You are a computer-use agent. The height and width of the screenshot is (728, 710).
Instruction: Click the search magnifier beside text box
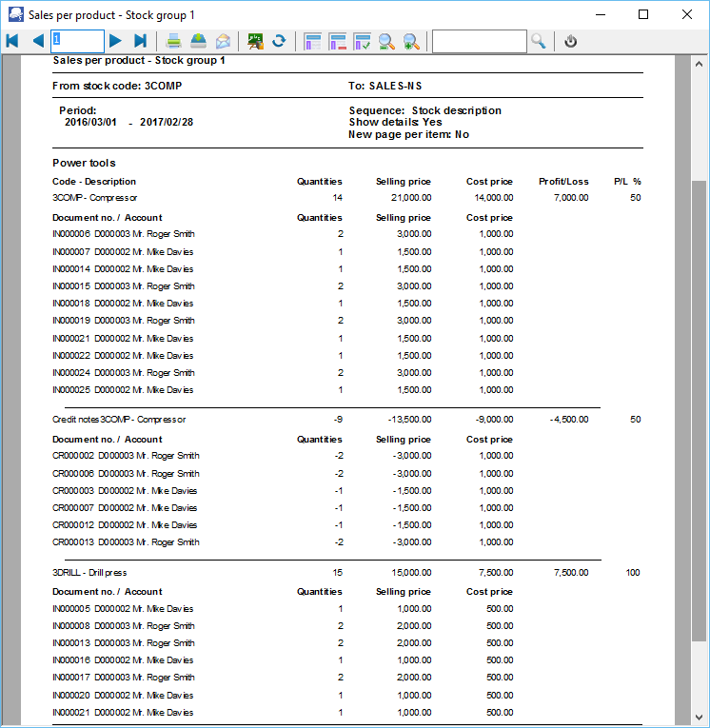pyautogui.click(x=539, y=41)
